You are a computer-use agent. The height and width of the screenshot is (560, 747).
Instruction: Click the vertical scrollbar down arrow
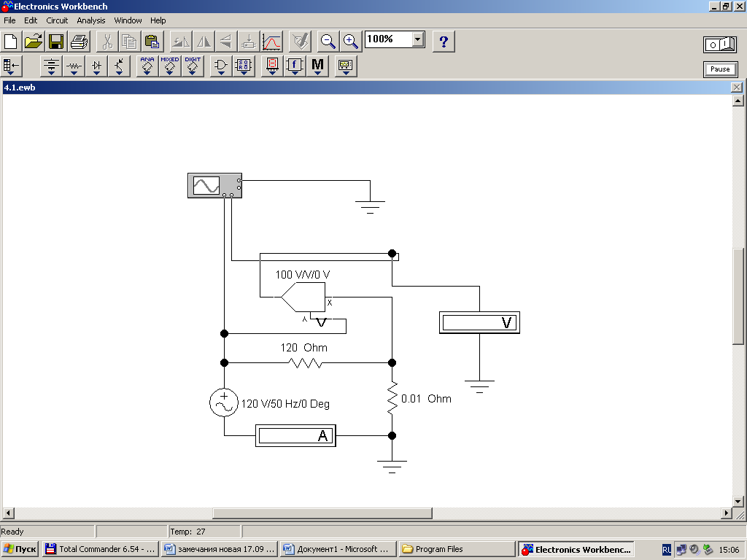click(x=738, y=501)
